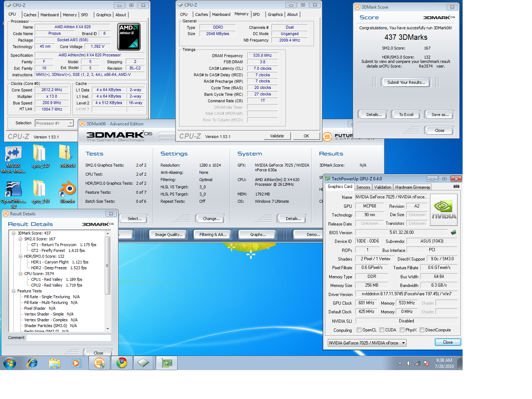Select HDR2 - Deep Freeze result row
The height and width of the screenshot is (399, 532).
pos(59,268)
